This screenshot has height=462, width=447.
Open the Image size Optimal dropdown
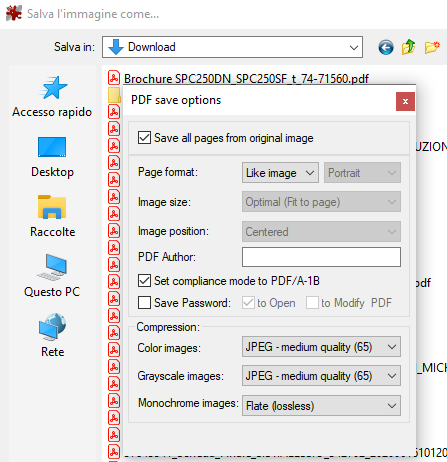pos(321,202)
